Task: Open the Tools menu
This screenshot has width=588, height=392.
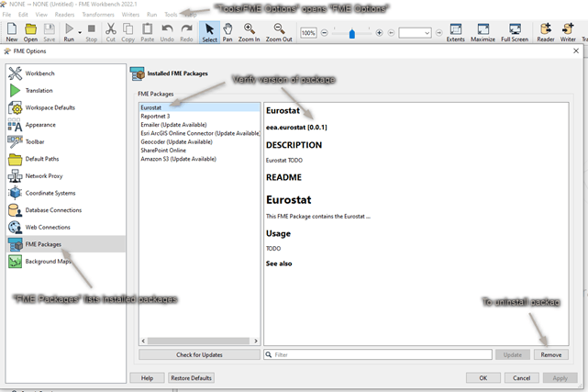Action: 170,15
